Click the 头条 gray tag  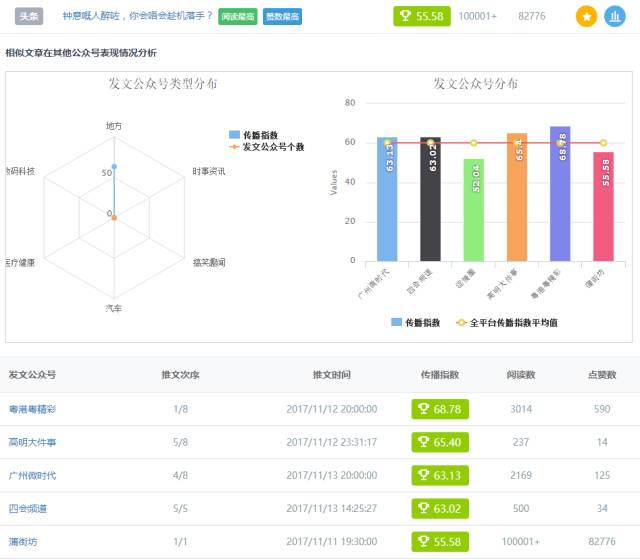[x=29, y=16]
